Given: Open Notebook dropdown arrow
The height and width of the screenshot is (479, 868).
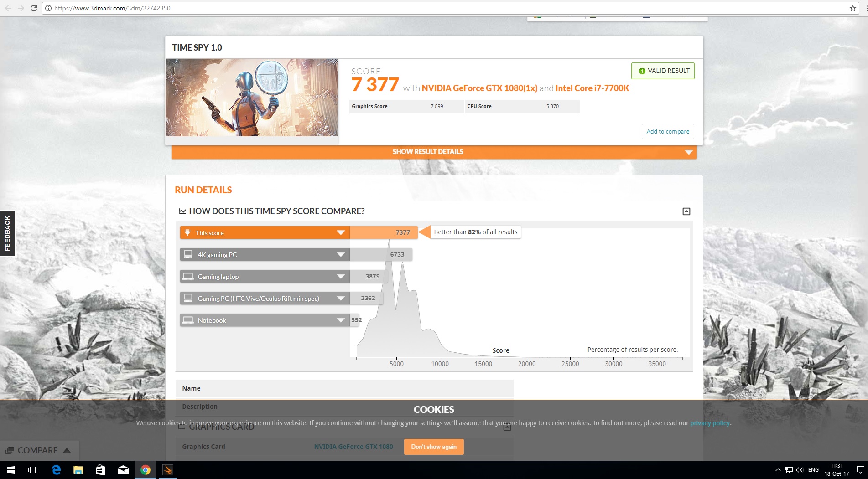Looking at the screenshot, I should (x=341, y=320).
